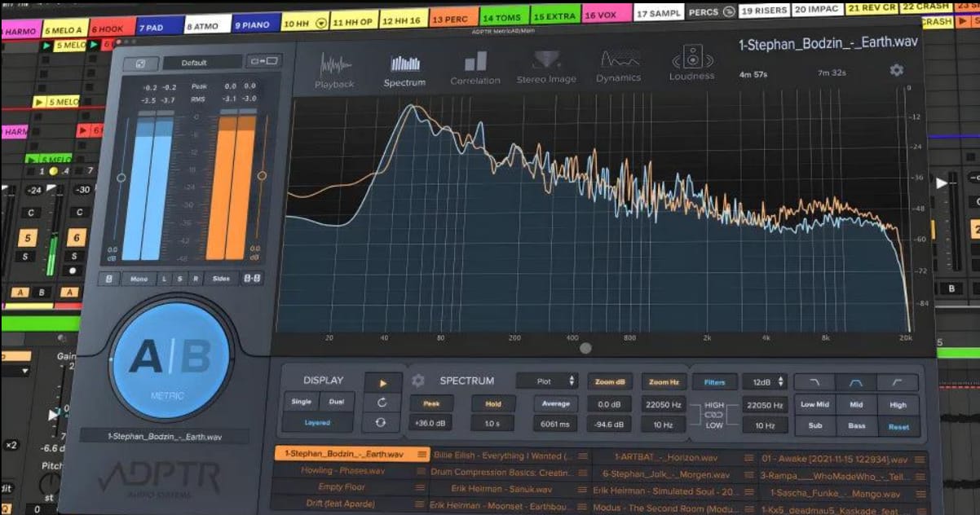This screenshot has width=980, height=515.
Task: Expand the 10 HH track dropdown arrow
Action: [320, 23]
